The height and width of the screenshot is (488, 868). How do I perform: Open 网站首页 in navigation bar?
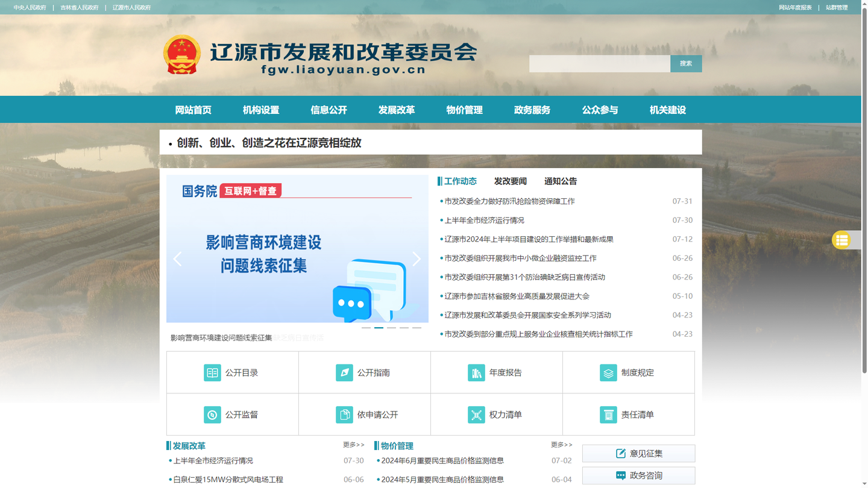[193, 110]
